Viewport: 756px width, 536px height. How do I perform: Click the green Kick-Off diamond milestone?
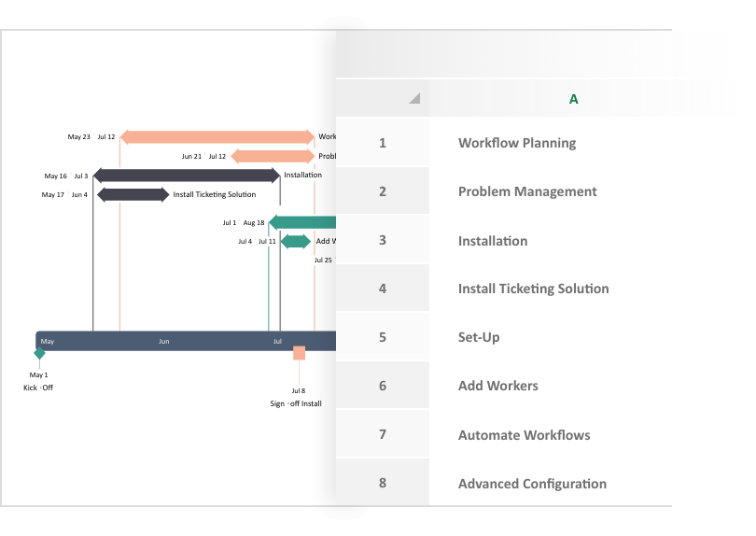pyautogui.click(x=39, y=354)
